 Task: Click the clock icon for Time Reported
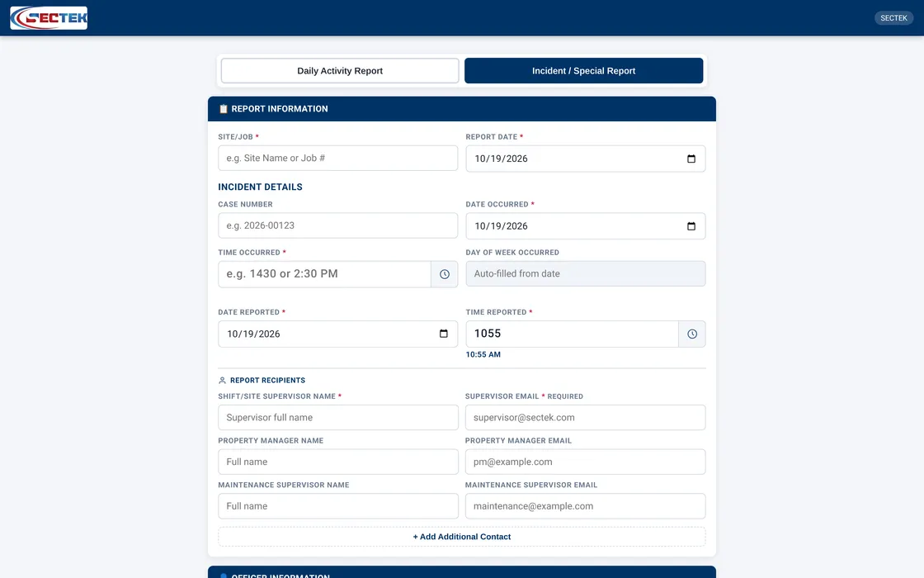692,334
